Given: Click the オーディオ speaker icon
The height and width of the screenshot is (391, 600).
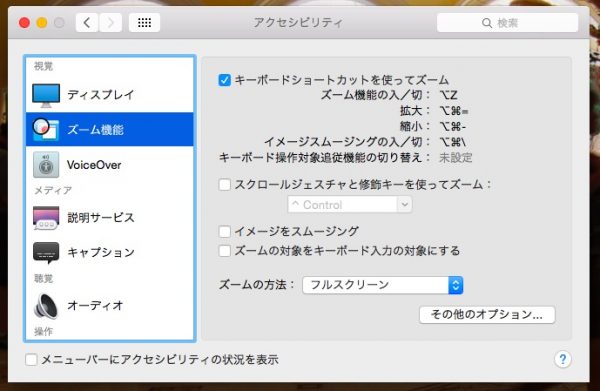Looking at the screenshot, I should tap(46, 306).
